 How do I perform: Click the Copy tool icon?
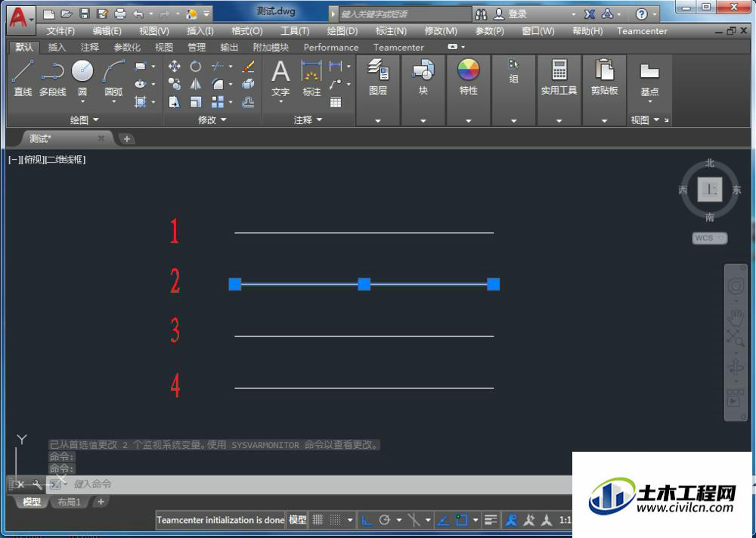(x=175, y=84)
